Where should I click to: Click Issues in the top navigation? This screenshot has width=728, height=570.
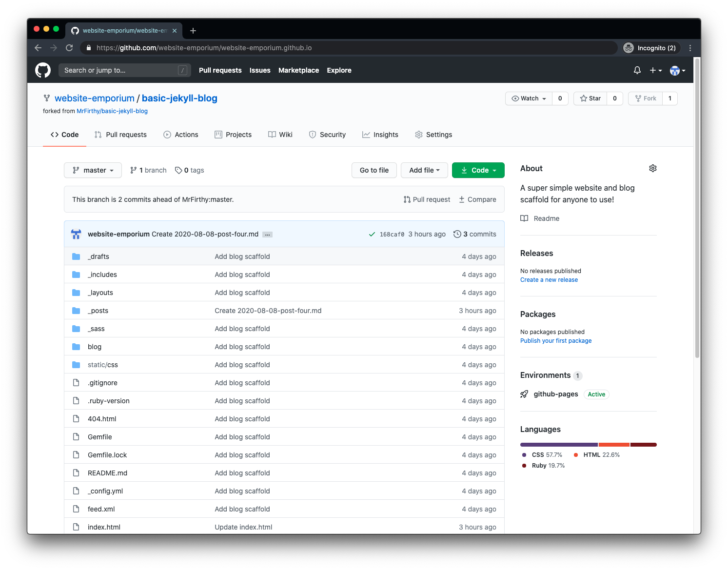click(x=260, y=70)
